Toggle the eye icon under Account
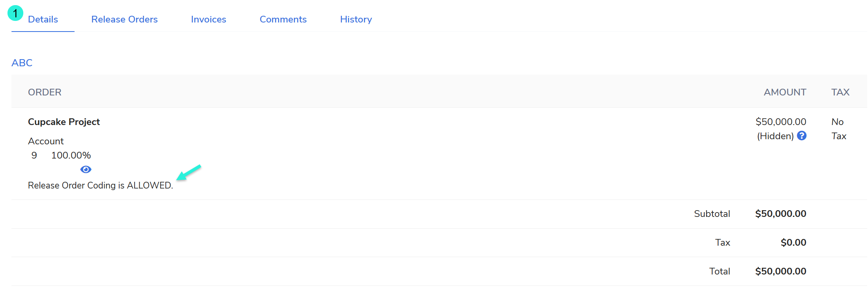Screen dimensions: 868x293 coord(86,170)
